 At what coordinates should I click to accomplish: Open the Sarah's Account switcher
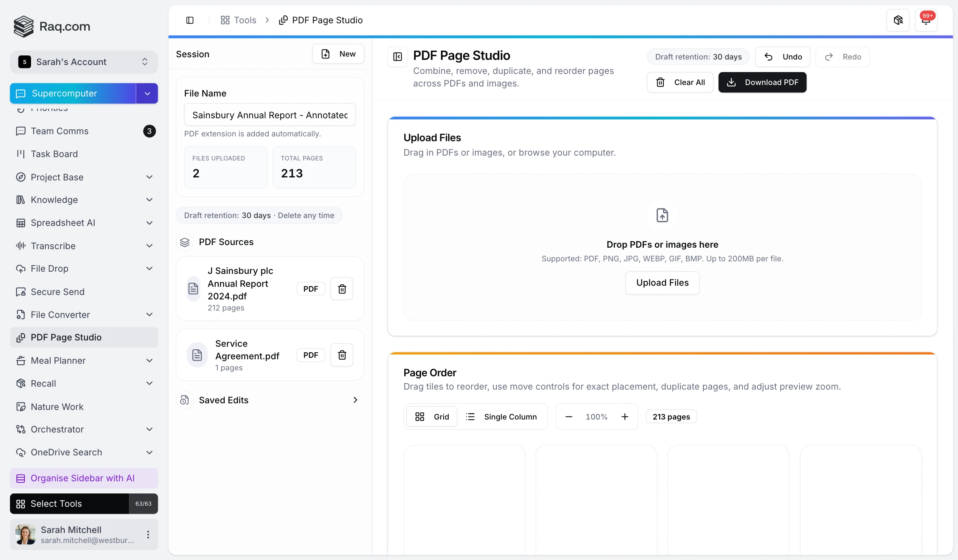point(84,62)
